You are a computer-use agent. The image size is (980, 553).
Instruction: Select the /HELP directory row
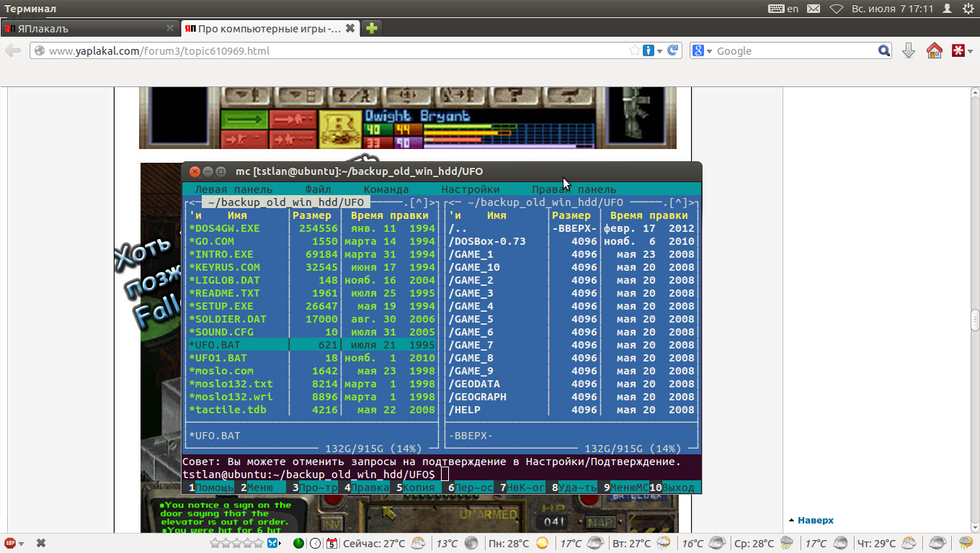coord(571,410)
